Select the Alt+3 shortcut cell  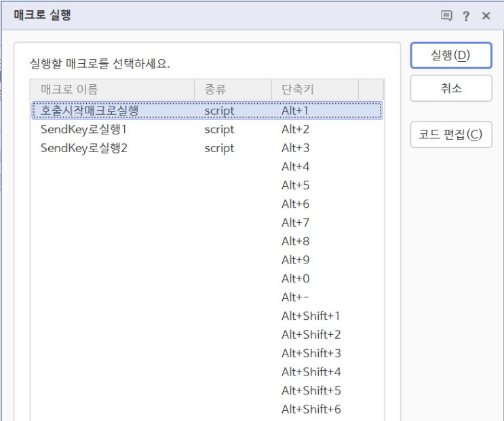click(x=295, y=148)
